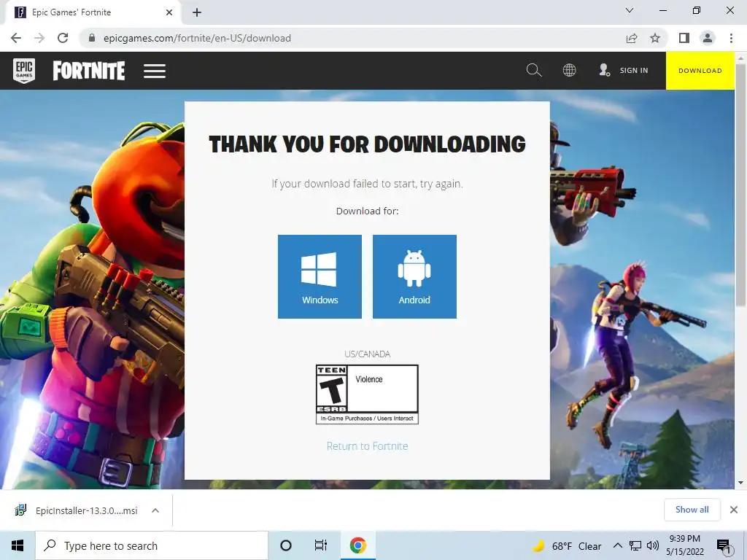Viewport: 747px width, 560px height.
Task: Expand options arrow for EpicInstaller download
Action: [x=155, y=510]
